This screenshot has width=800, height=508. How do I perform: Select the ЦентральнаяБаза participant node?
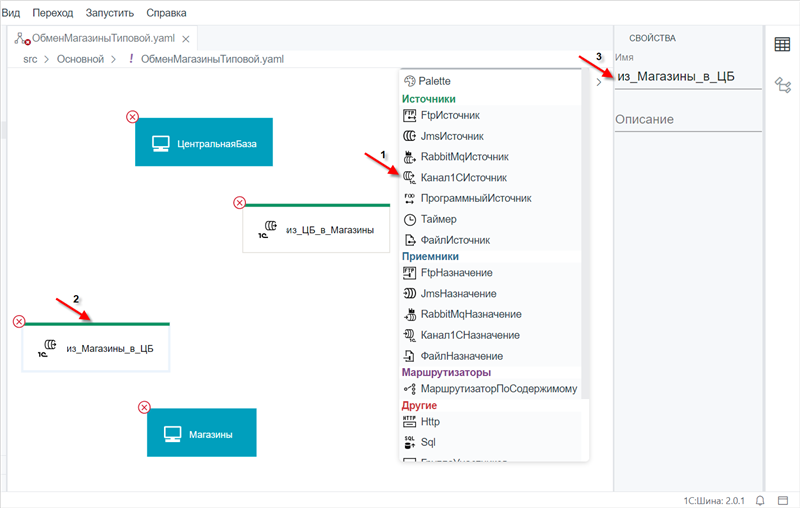pyautogui.click(x=204, y=142)
